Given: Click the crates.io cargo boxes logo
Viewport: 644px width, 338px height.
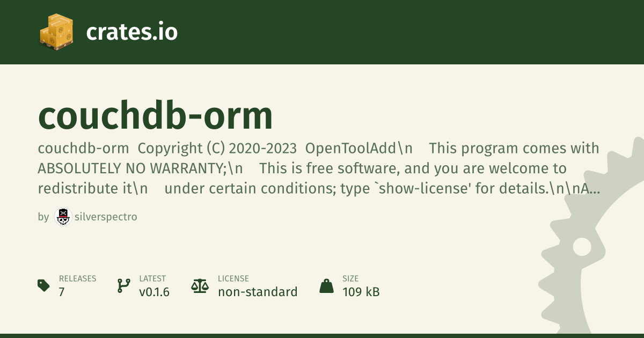Looking at the screenshot, I should pos(56,32).
